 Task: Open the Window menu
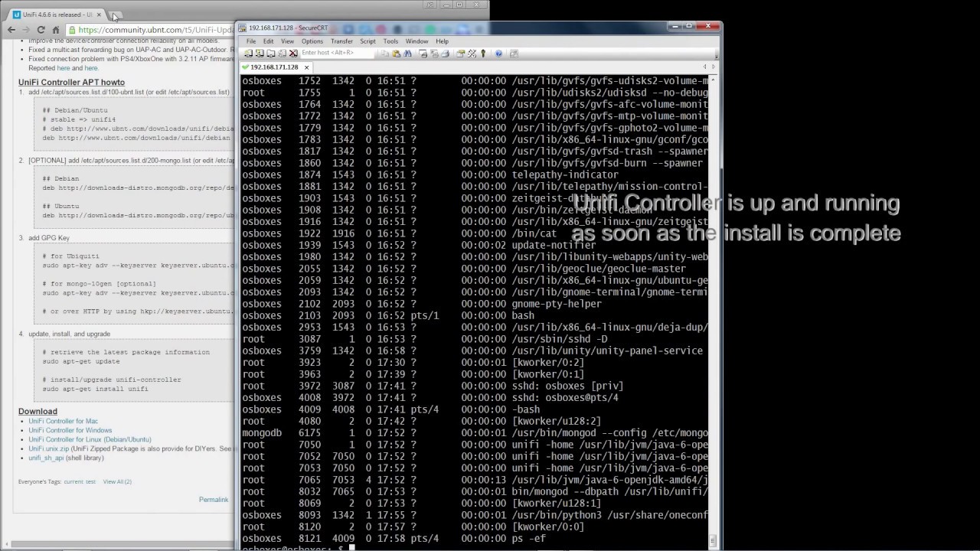(x=416, y=41)
